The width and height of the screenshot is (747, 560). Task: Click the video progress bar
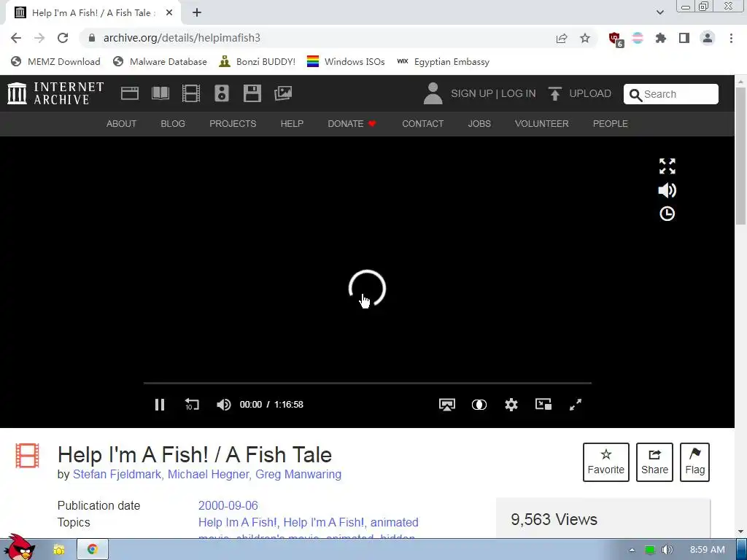pyautogui.click(x=368, y=383)
